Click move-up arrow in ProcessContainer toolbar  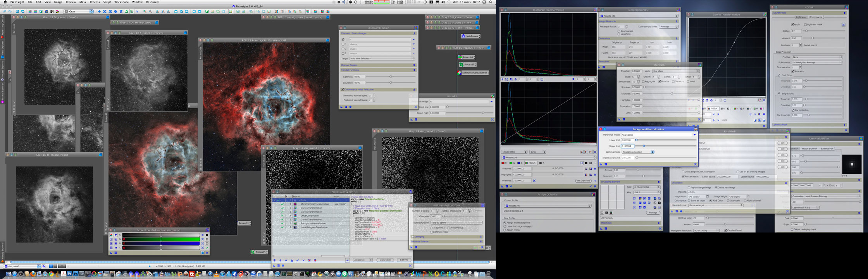280,260
